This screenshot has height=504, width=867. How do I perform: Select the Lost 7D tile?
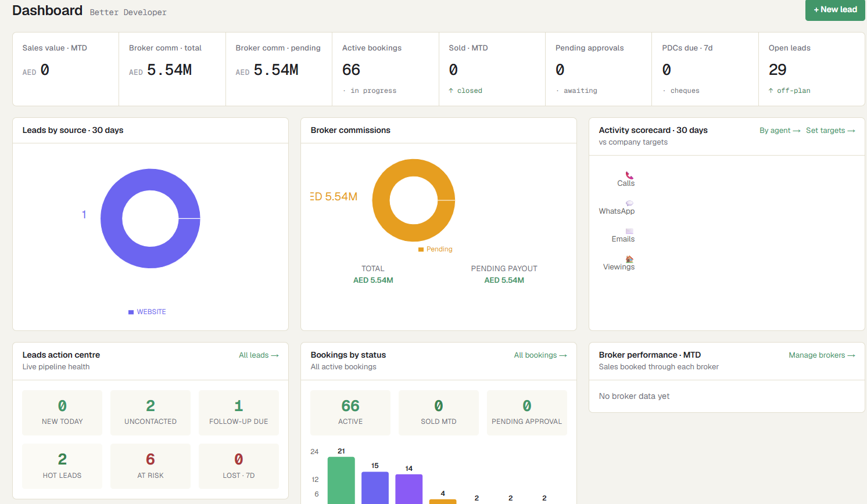click(239, 466)
